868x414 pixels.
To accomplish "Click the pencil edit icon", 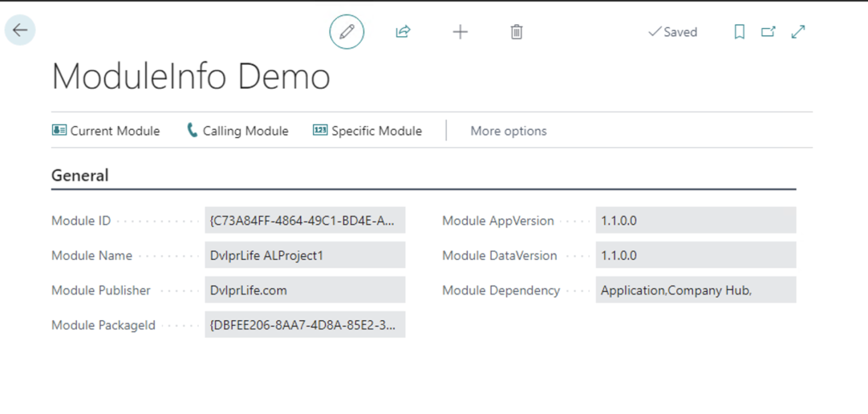I will pyautogui.click(x=346, y=32).
